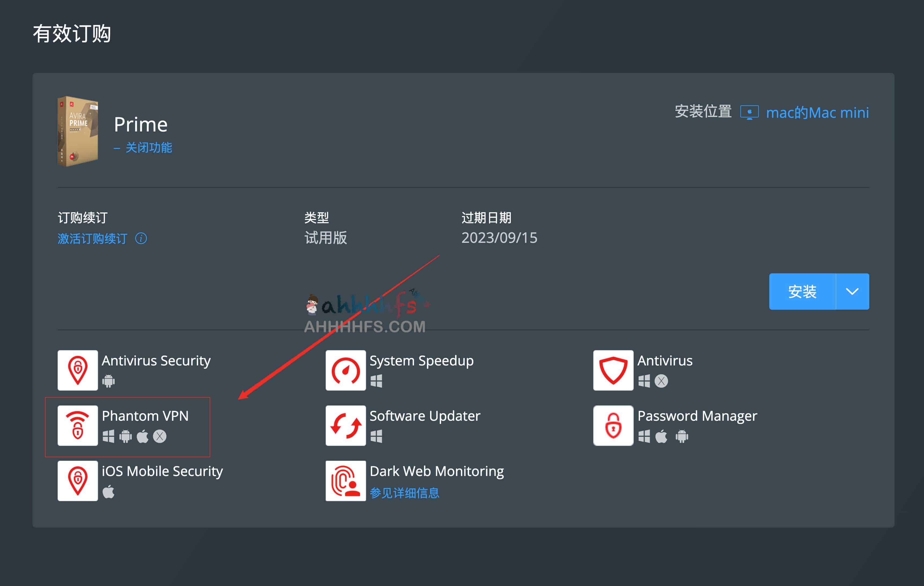
Task: Click the device icon beside 安装位置
Action: click(x=750, y=112)
